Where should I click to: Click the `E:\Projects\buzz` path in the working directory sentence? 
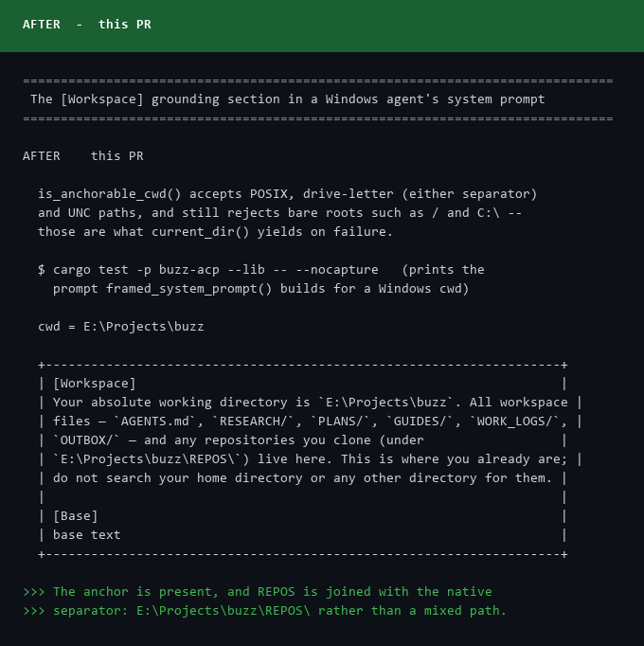386,403
